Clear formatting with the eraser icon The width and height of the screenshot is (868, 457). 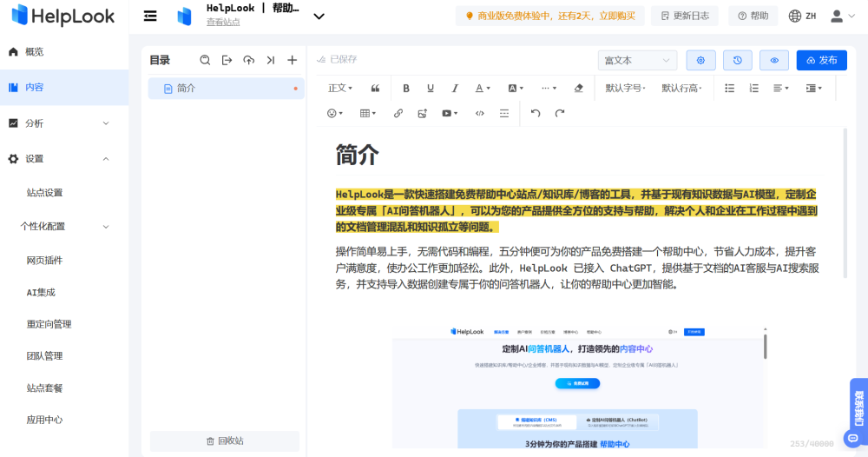pyautogui.click(x=578, y=88)
